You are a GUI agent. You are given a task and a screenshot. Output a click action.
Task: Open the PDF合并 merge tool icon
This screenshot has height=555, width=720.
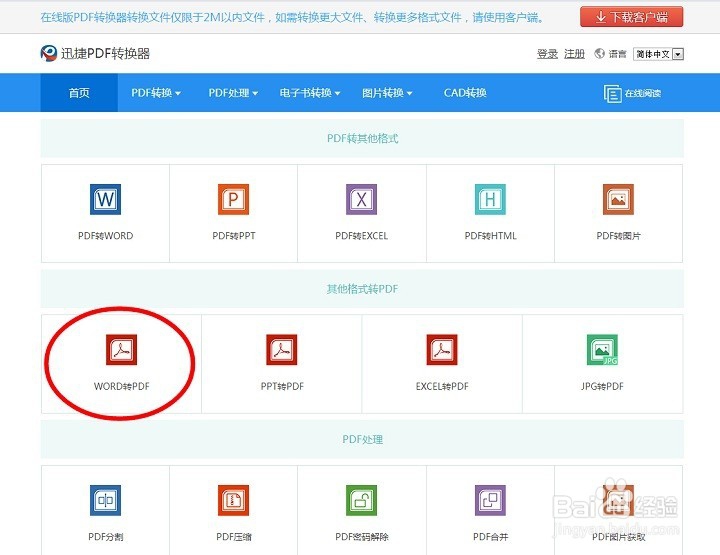point(490,500)
